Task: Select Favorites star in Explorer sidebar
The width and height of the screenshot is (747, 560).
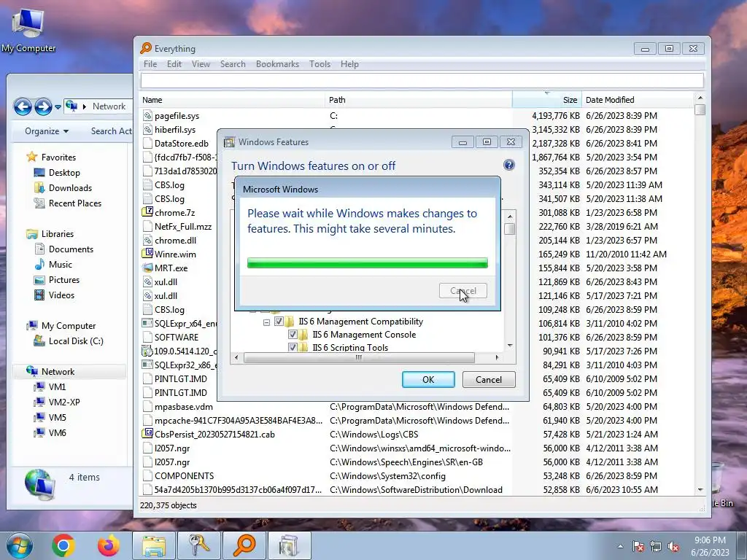Action: coord(32,157)
